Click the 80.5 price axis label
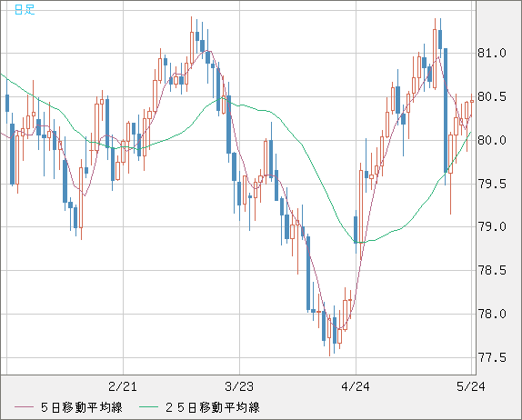The height and width of the screenshot is (420, 522). (492, 97)
